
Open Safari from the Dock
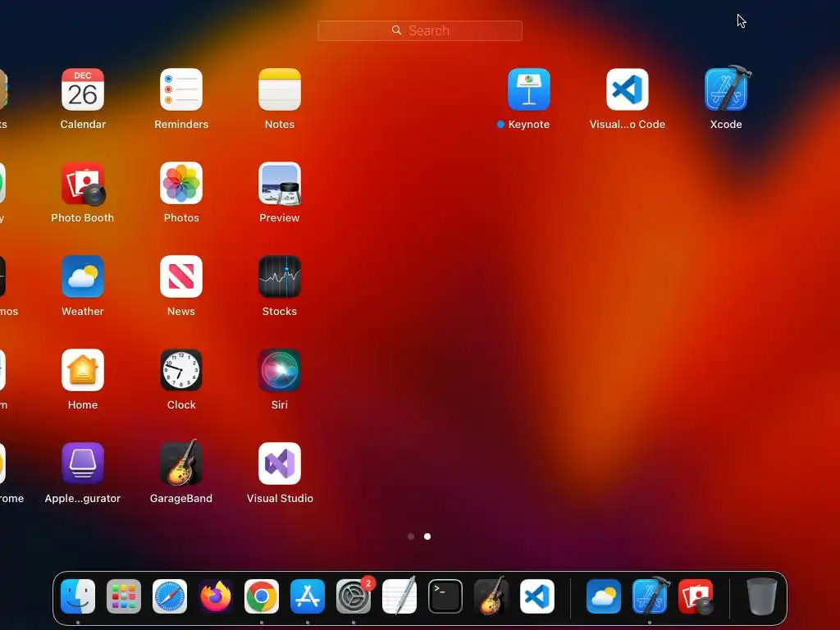[x=170, y=596]
